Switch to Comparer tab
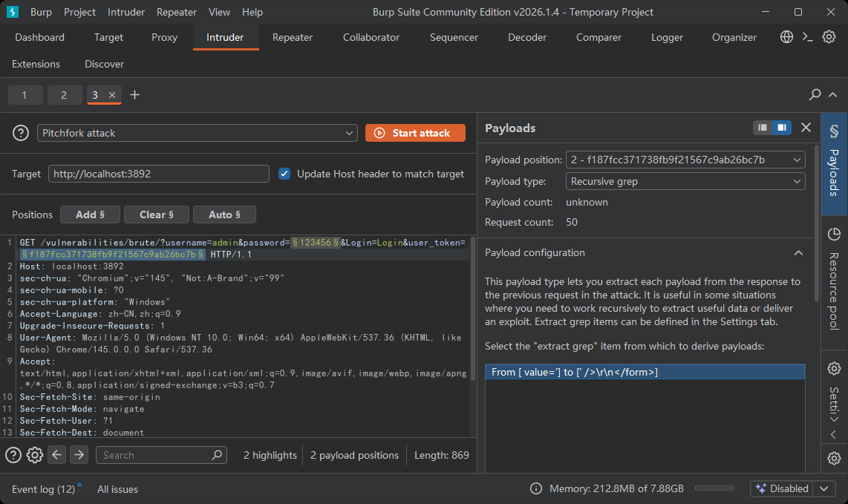The width and height of the screenshot is (848, 504). click(x=599, y=37)
